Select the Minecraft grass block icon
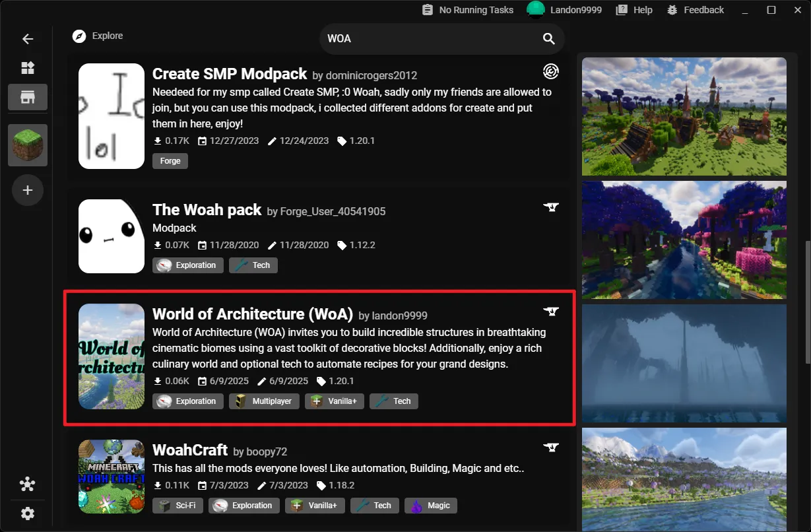 click(x=28, y=145)
